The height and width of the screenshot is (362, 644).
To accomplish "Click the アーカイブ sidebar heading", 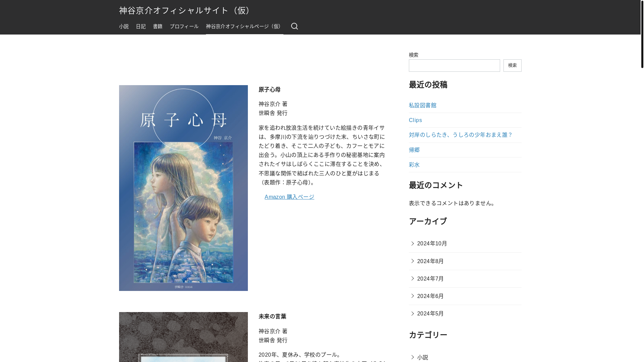I will pos(428,221).
